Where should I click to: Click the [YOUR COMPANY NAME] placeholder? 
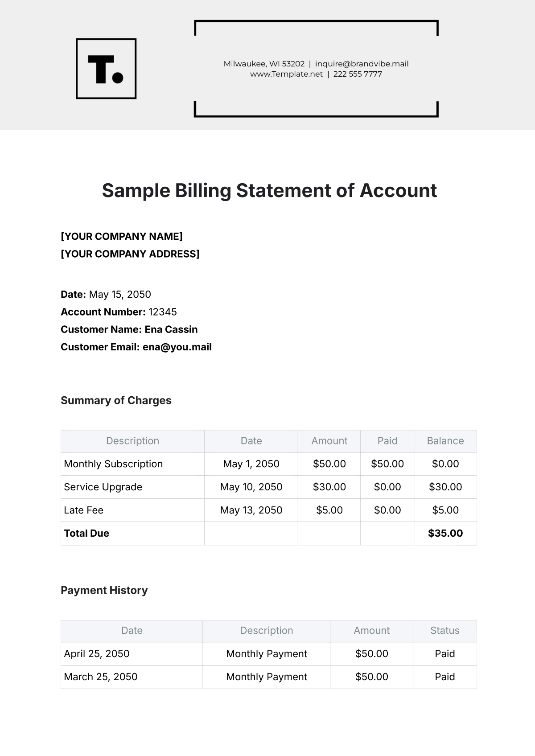[x=122, y=236]
